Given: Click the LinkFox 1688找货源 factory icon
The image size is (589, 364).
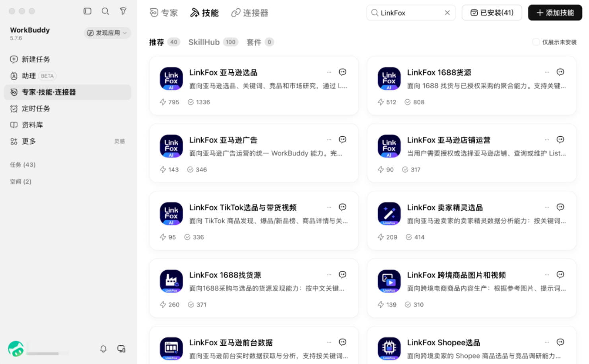Looking at the screenshot, I should [x=171, y=281].
